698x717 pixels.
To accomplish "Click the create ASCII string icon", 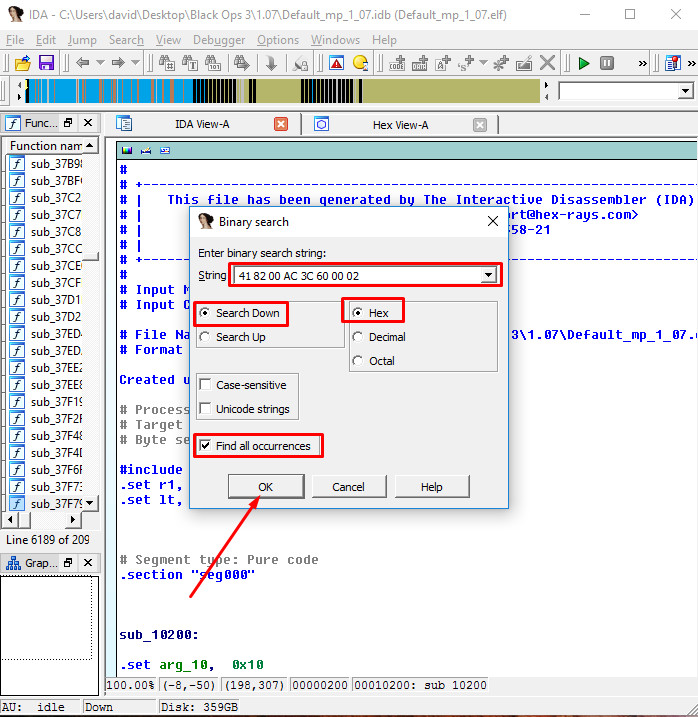I will 442,63.
